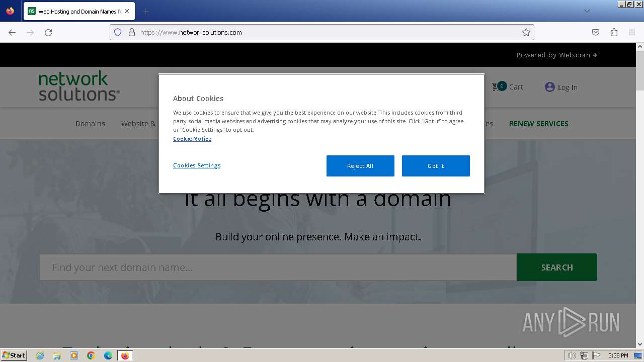Follow the Powered by Web.com link
This screenshot has width=644, height=362.
click(556, 55)
